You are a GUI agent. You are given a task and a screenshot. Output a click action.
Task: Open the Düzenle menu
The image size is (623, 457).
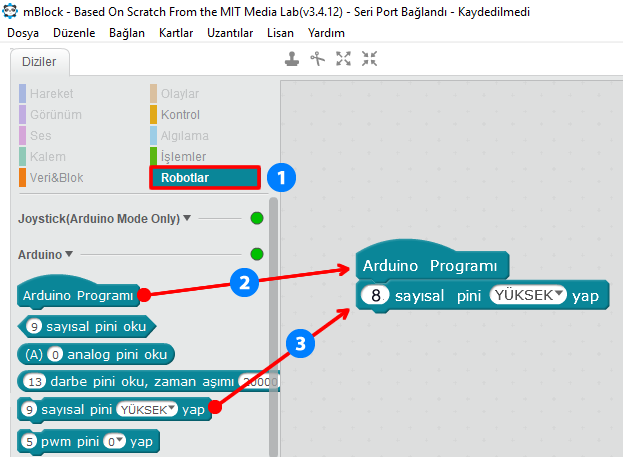click(x=74, y=33)
